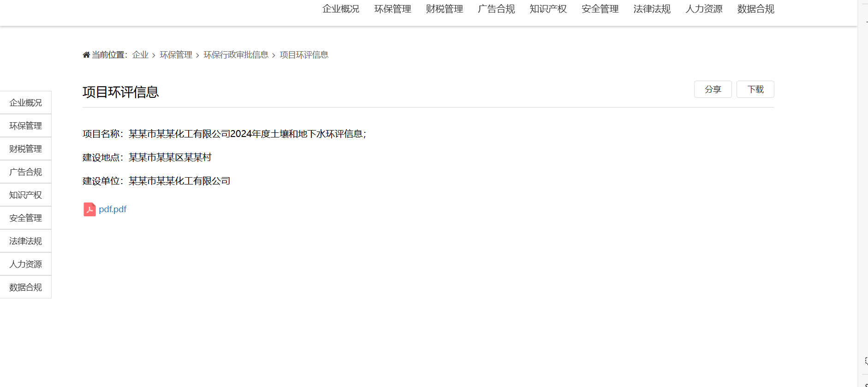The height and width of the screenshot is (387, 868).
Task: Click the red PDF file icon
Action: coord(89,209)
